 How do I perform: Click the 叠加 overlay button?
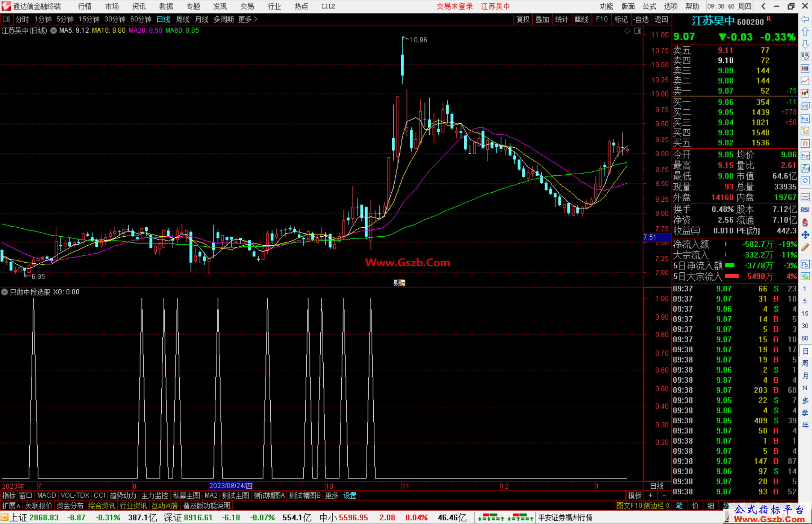tap(542, 19)
